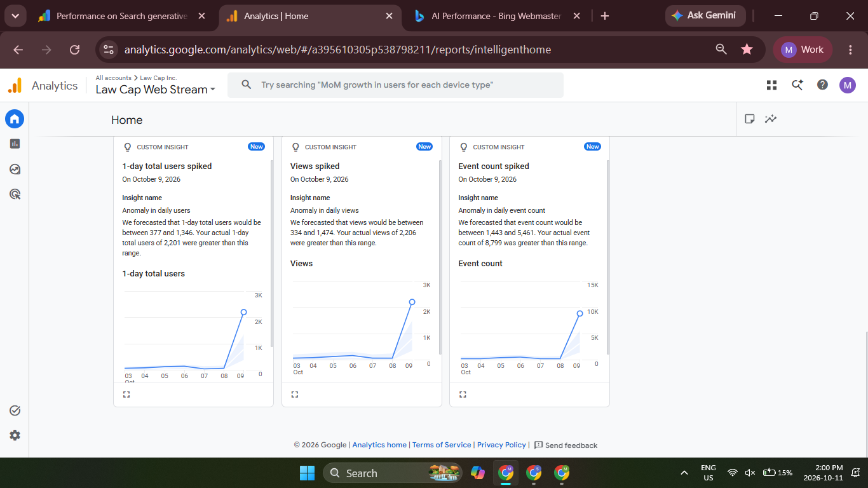Bookmark this page with the star icon
This screenshot has height=488, width=868.
tap(747, 50)
